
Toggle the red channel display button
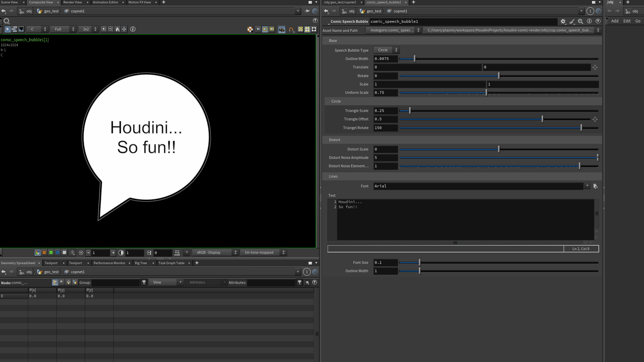(44, 253)
